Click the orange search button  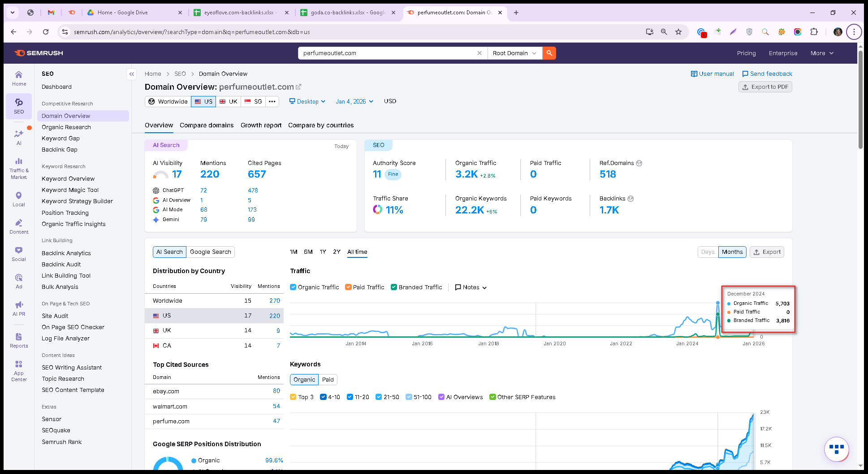[549, 53]
